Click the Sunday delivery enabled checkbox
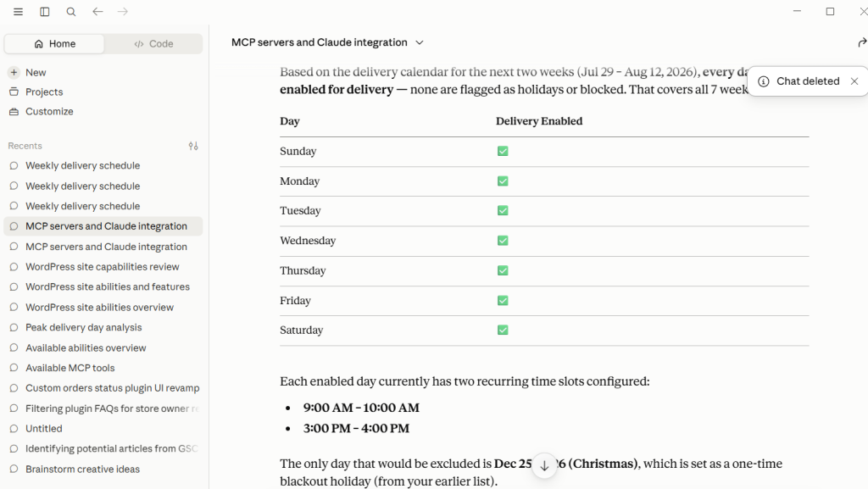 coord(503,151)
